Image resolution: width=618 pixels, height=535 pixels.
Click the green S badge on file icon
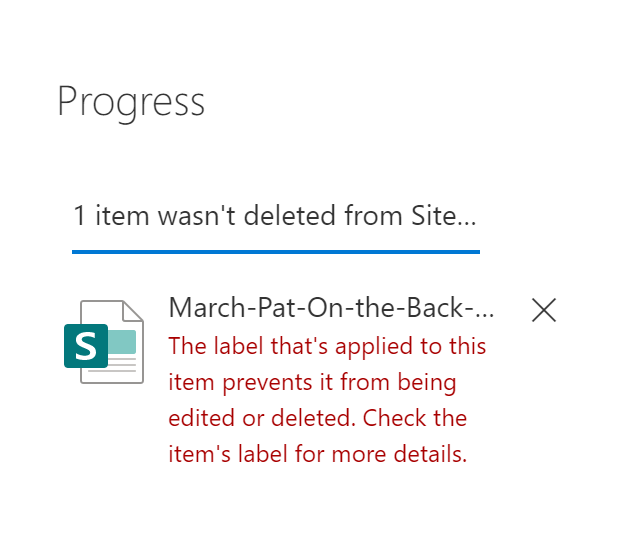(85, 346)
